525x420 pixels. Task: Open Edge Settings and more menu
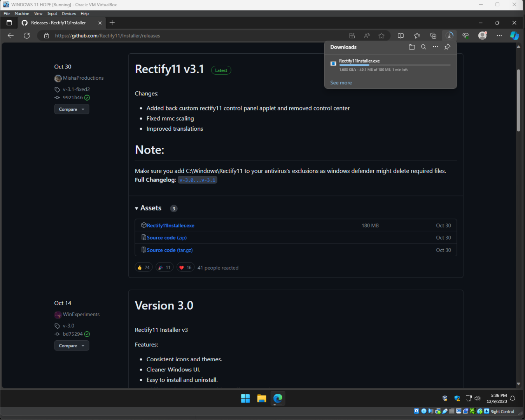coord(499,35)
